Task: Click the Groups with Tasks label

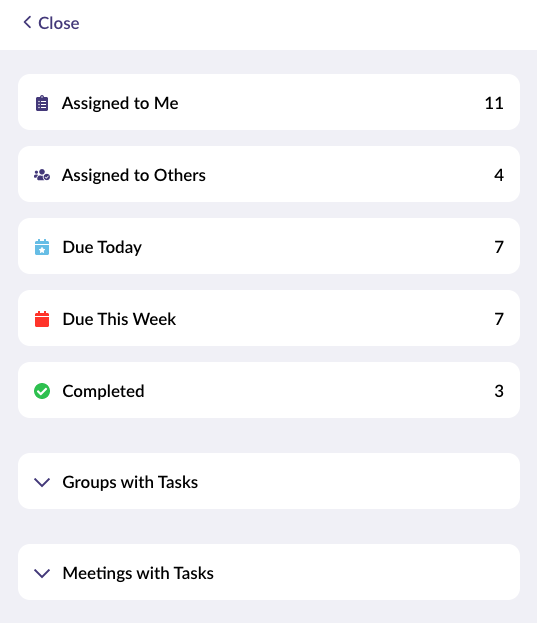Action: (130, 482)
